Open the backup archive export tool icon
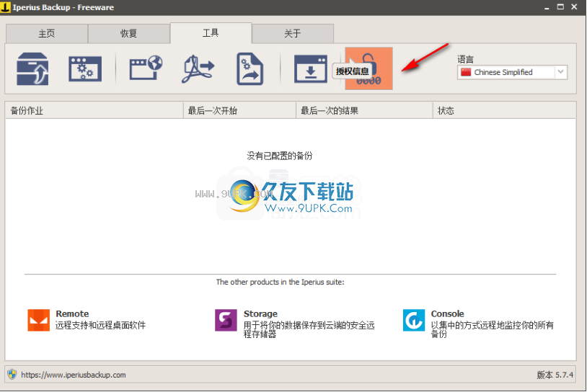 32,69
